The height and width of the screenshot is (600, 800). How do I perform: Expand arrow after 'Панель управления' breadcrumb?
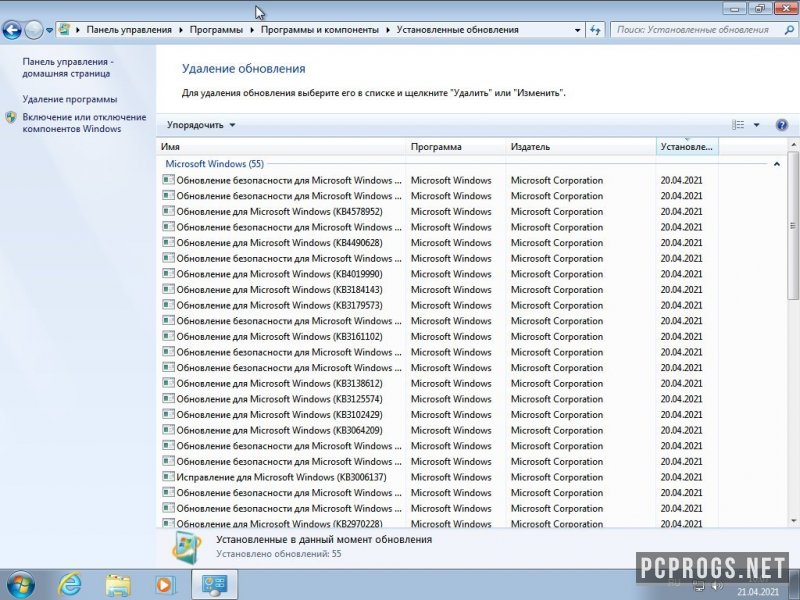[x=181, y=30]
